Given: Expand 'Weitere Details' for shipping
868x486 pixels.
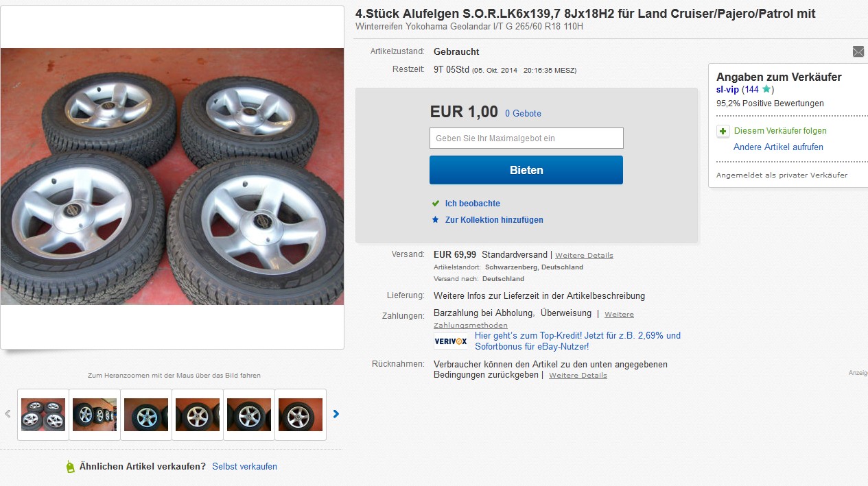Looking at the screenshot, I should click(584, 256).
